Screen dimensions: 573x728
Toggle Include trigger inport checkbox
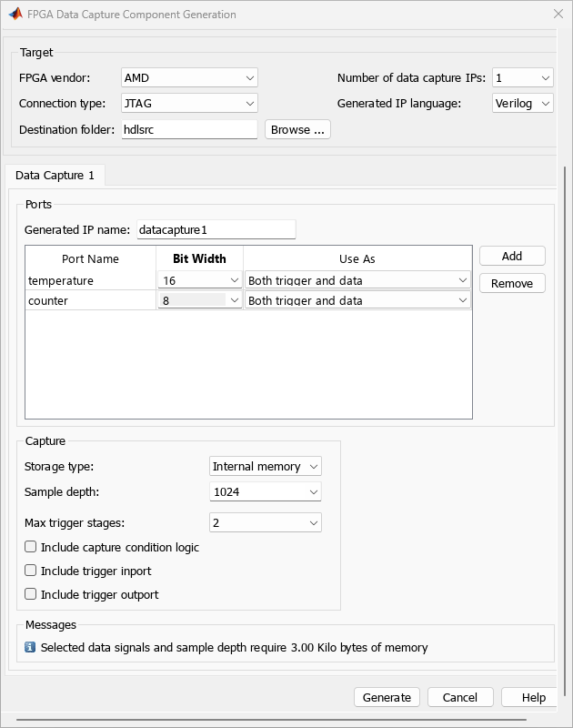tap(31, 571)
